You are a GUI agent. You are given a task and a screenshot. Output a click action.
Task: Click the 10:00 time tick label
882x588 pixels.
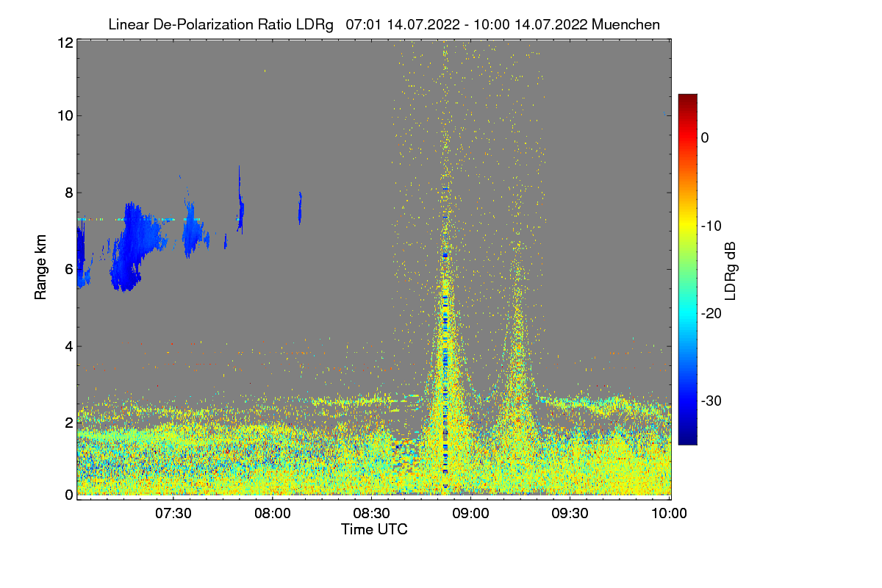pos(669,514)
